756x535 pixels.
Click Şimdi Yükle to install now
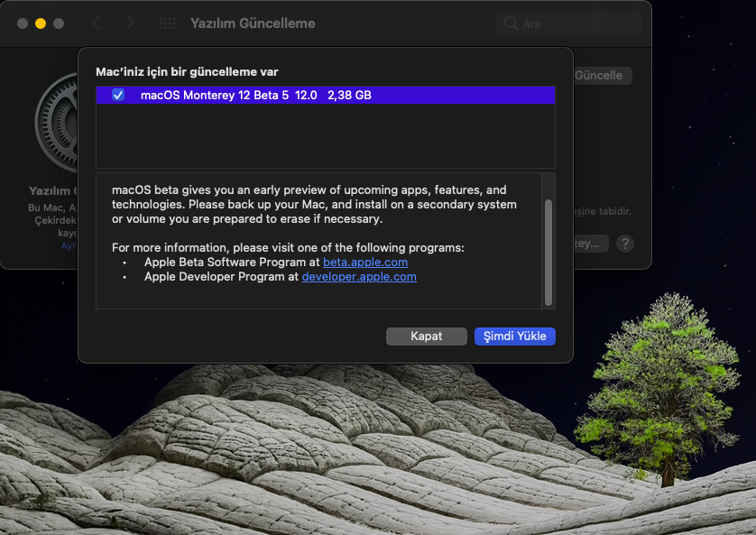514,336
